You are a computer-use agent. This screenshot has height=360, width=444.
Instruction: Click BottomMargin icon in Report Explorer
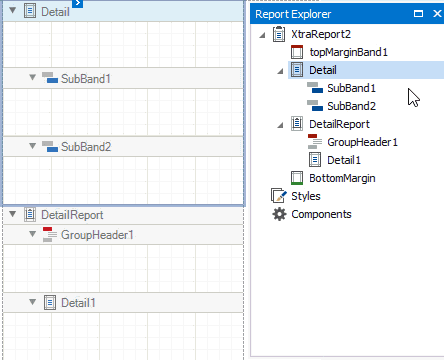pyautogui.click(x=297, y=178)
